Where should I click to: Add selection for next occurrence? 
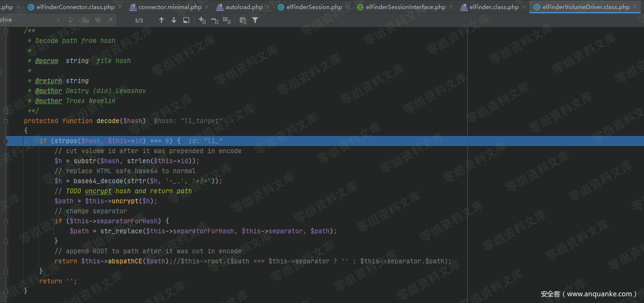click(x=202, y=20)
